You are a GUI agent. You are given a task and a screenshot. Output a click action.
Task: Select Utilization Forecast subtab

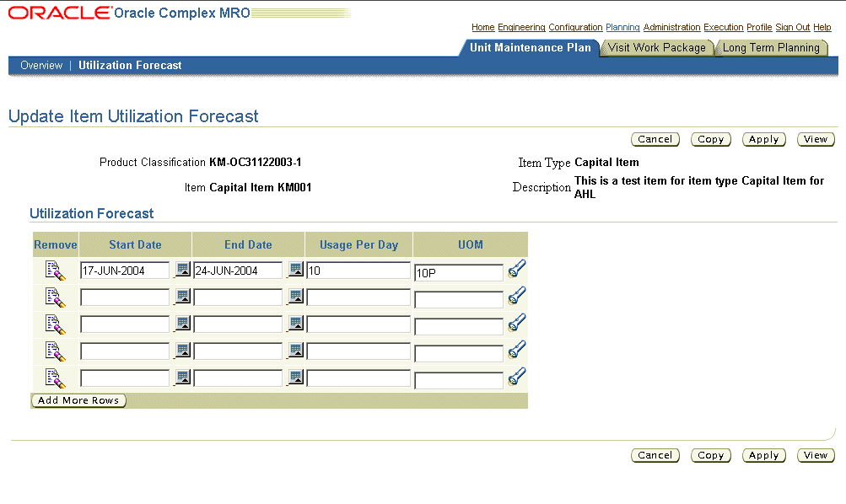(x=130, y=65)
